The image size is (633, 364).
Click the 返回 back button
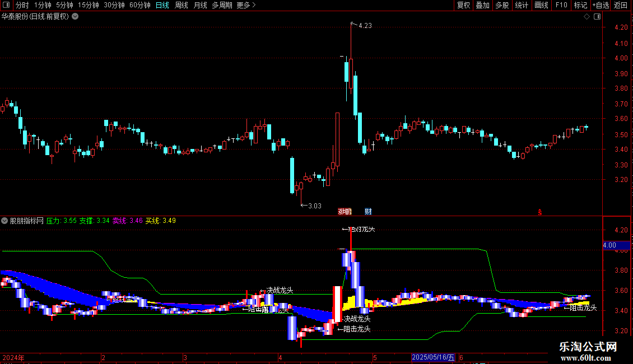coord(621,5)
